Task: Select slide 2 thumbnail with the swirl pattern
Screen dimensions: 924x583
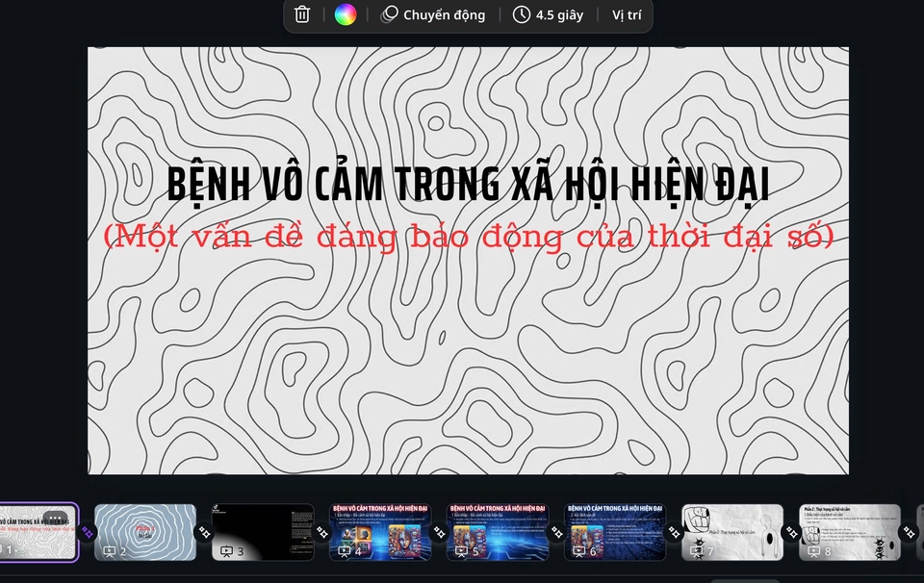Action: pos(145,529)
